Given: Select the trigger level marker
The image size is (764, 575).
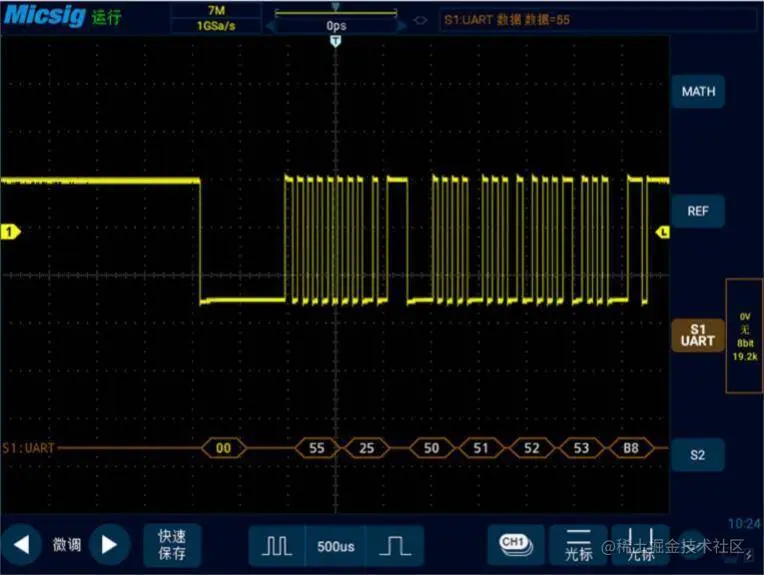Looking at the screenshot, I should point(663,232).
